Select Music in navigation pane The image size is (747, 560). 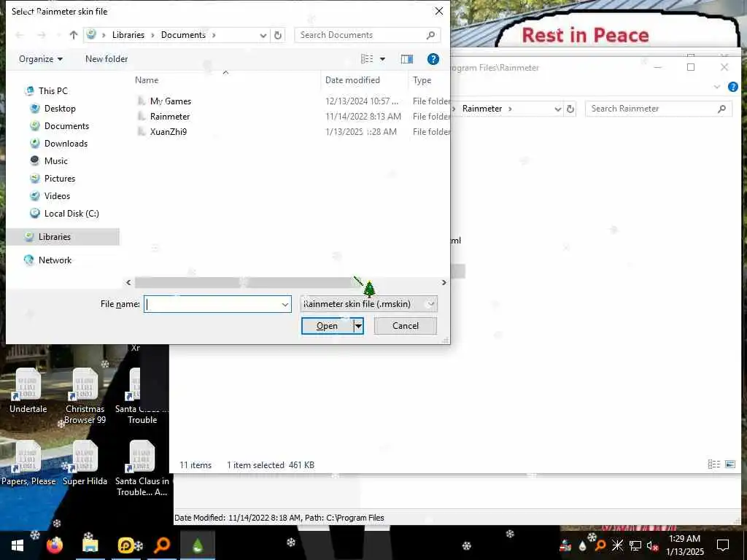coord(55,161)
